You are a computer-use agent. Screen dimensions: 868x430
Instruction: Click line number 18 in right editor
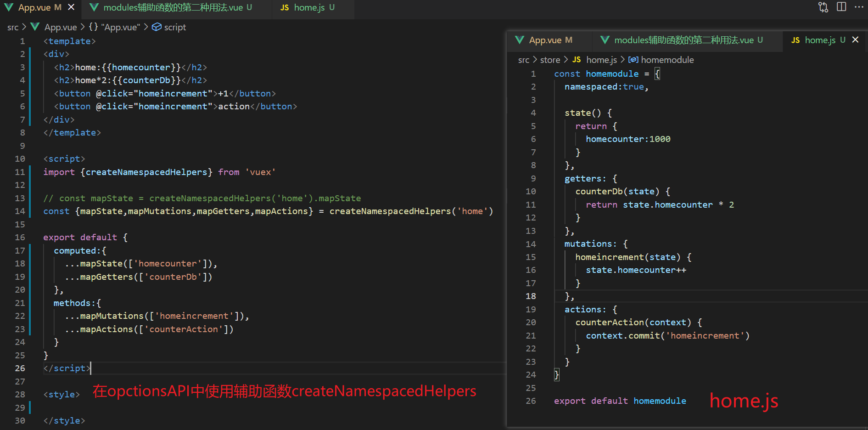click(x=531, y=296)
